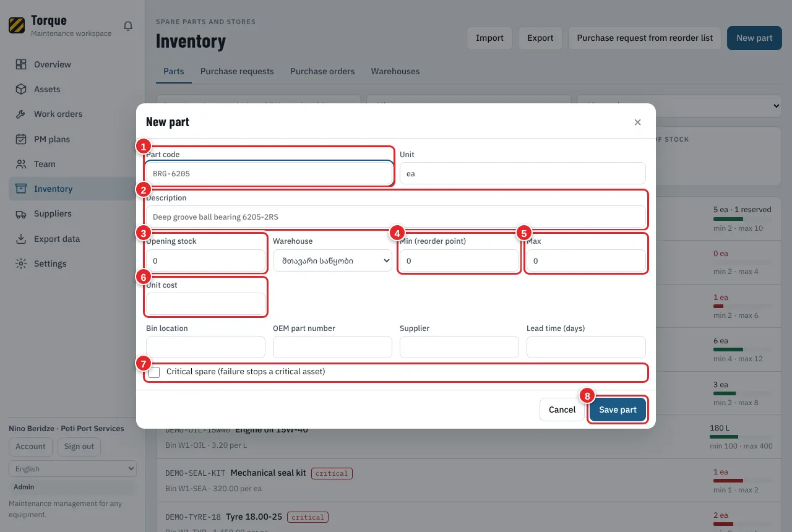The height and width of the screenshot is (532, 792).
Task: Focus the Unit cost field
Action: coord(205,304)
